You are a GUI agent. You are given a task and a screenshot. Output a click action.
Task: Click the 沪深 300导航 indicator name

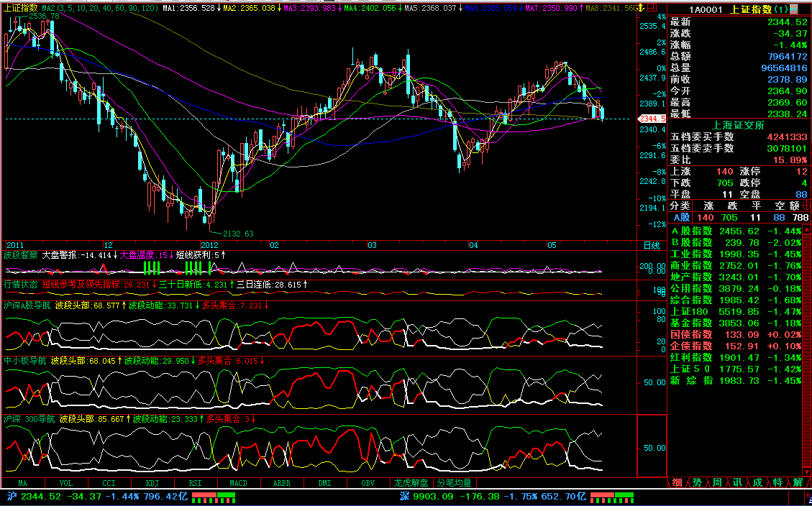(29, 418)
